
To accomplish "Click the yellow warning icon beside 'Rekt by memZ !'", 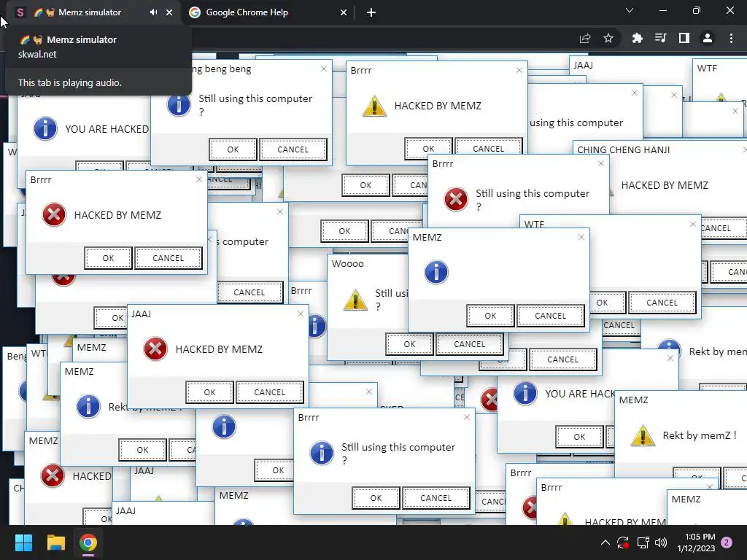I will tap(643, 435).
